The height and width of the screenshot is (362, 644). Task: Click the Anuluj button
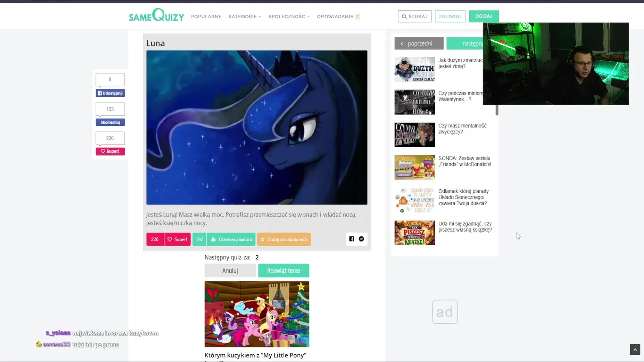(x=230, y=270)
